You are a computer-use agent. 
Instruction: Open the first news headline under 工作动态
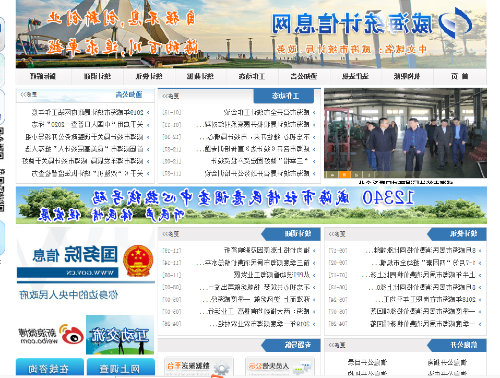coord(266,112)
